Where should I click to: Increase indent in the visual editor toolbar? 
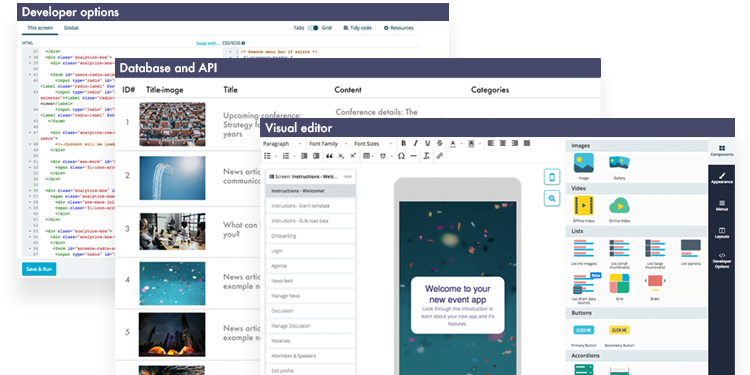[316, 156]
